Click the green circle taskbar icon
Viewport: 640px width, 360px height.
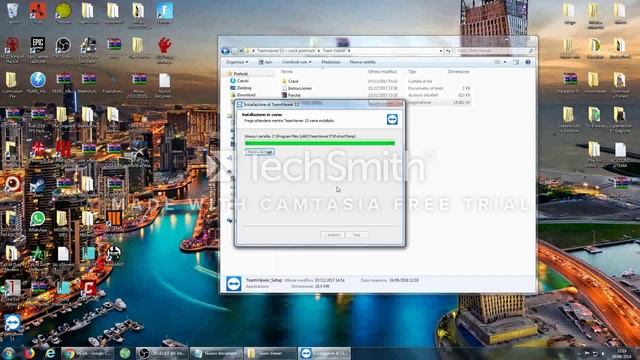125,353
